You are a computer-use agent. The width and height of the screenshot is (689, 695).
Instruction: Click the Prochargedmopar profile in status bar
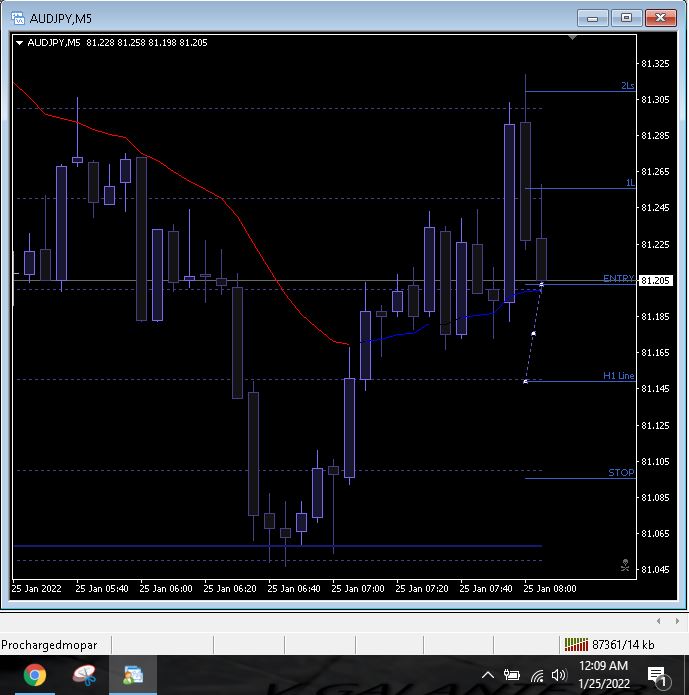(49, 645)
